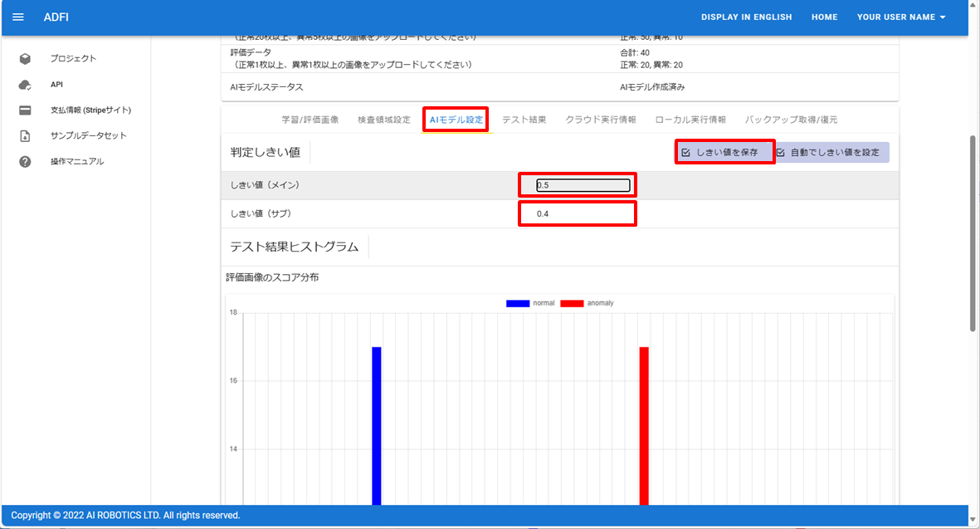Image resolution: width=980 pixels, height=529 pixels.
Task: Click the project cube icon in sidebar
Action: pyautogui.click(x=25, y=59)
